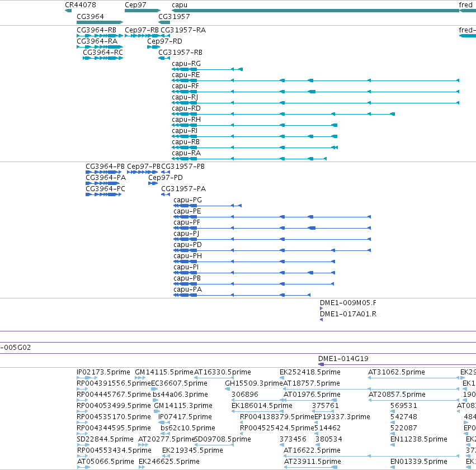
Task: Open the CG3964-PA protein label
Action: pos(106,178)
